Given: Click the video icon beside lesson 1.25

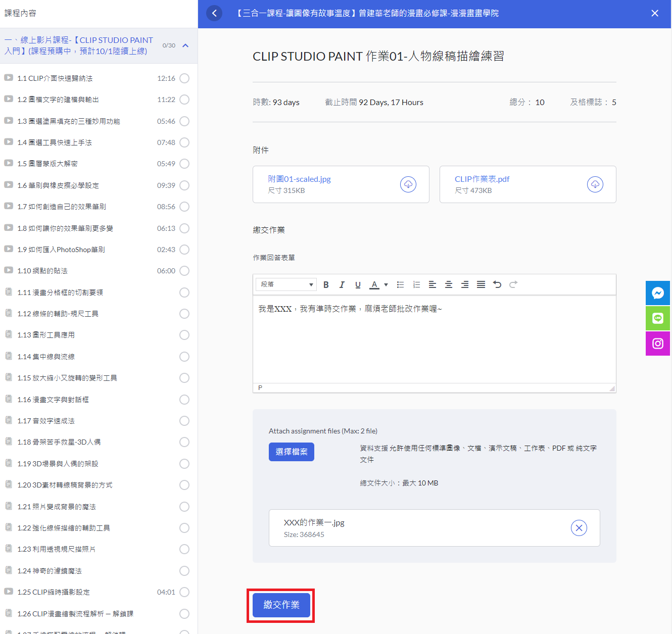Looking at the screenshot, I should 9,592.
